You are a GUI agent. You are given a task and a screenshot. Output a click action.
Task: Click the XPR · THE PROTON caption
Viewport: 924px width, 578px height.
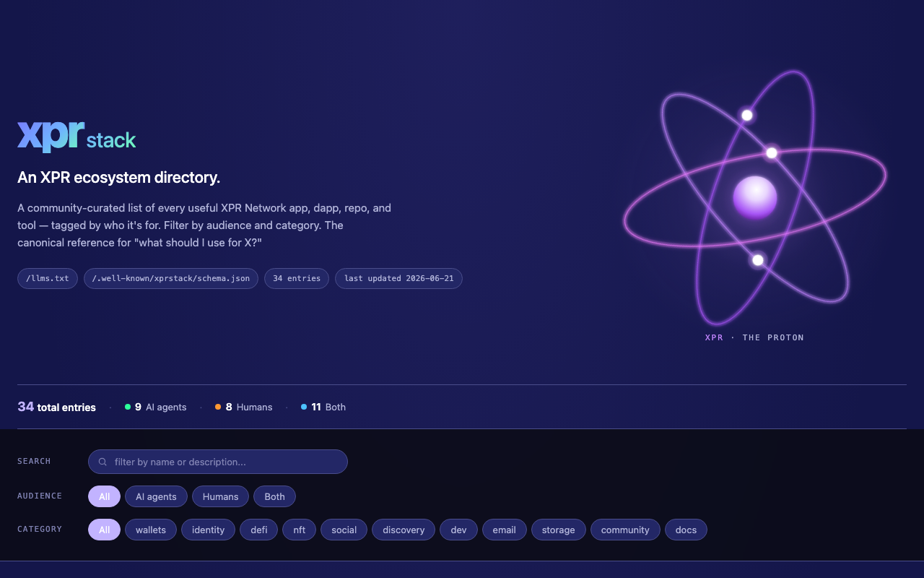pyautogui.click(x=754, y=337)
